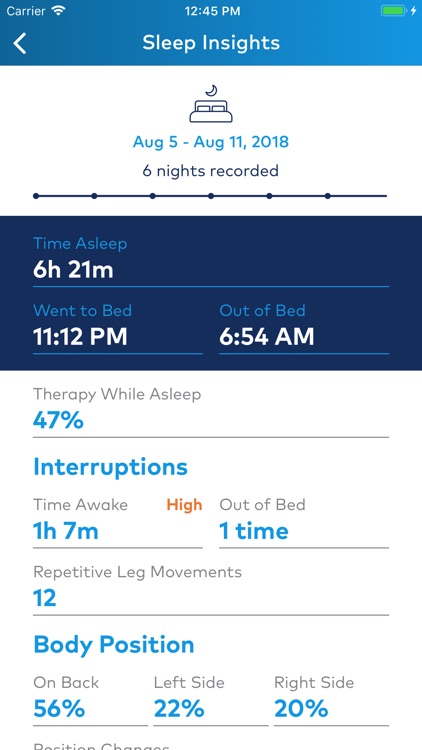Image resolution: width=422 pixels, height=750 pixels.
Task: Select fifth night dot on timeline
Action: (269, 196)
